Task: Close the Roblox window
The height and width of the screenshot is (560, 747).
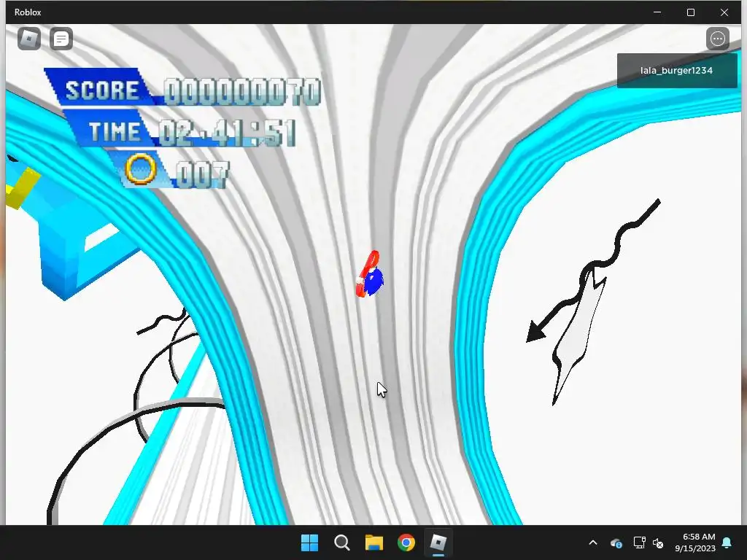Action: coord(724,12)
